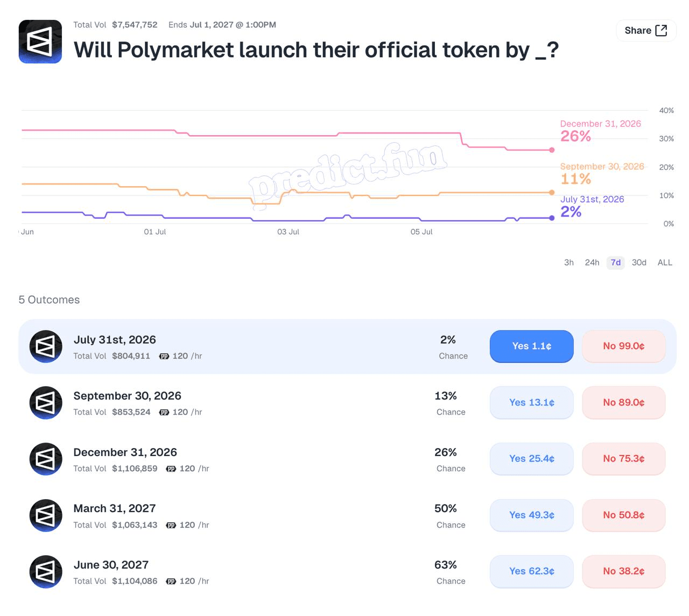Click the March 31, 2027 outcome logo
Viewport: 689px width, 616px height.
[46, 515]
